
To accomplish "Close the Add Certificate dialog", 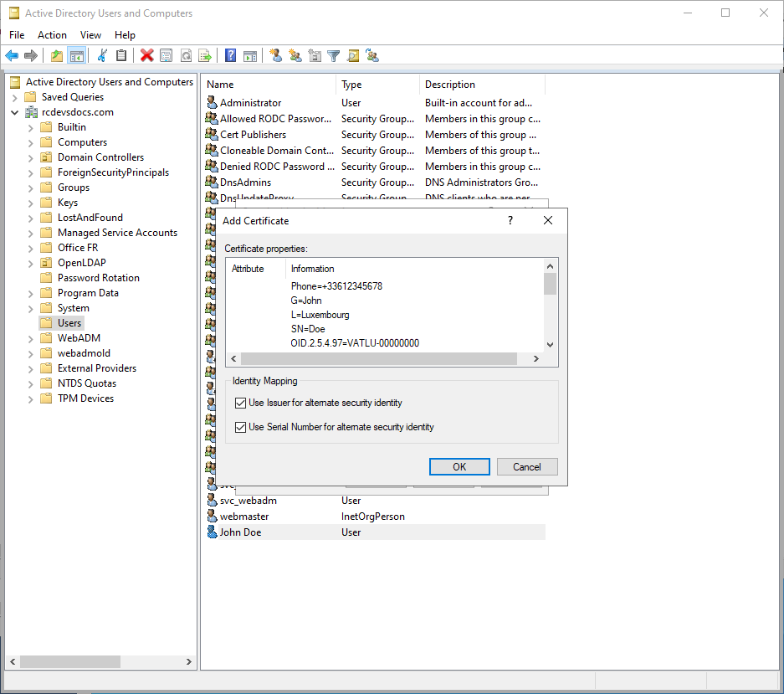I will 548,221.
